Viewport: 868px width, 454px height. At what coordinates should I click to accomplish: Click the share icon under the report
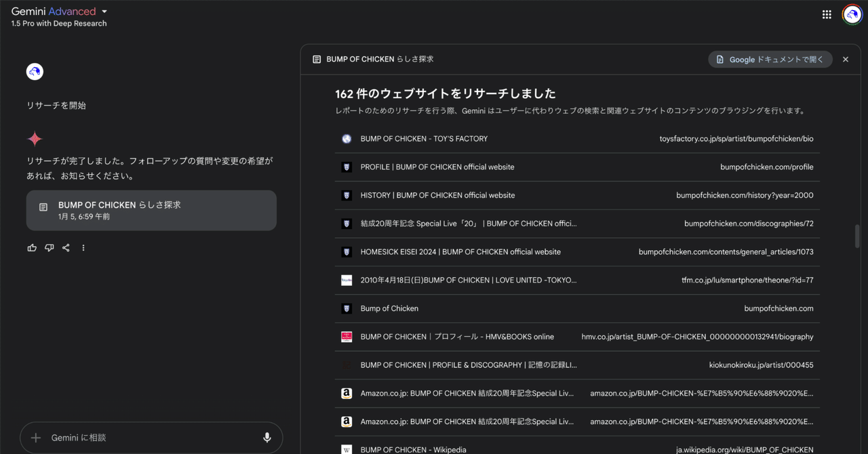click(x=66, y=247)
